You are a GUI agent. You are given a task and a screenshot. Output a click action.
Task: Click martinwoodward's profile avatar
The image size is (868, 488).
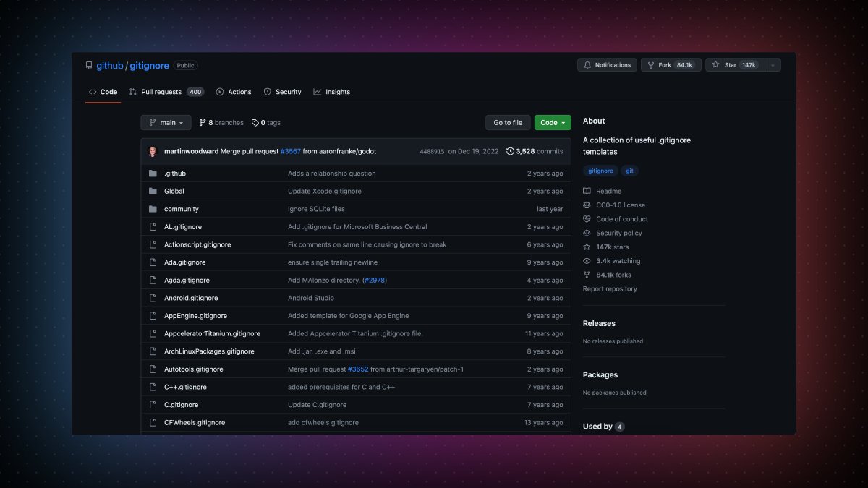(x=153, y=151)
